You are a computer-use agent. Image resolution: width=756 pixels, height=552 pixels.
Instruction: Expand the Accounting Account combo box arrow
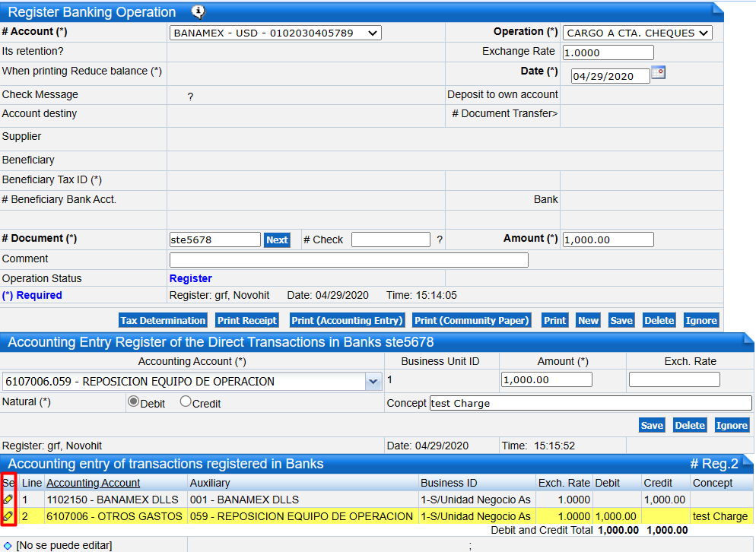373,382
